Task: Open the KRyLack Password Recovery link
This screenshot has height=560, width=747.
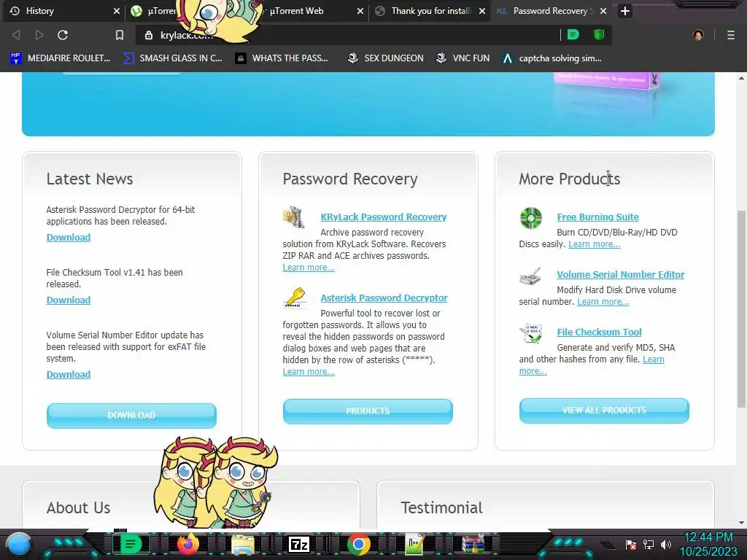Action: click(x=384, y=217)
